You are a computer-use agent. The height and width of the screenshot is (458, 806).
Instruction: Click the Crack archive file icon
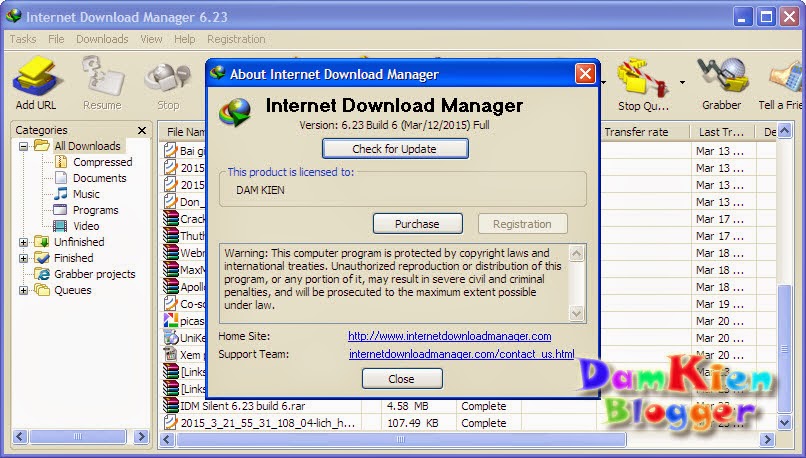click(x=170, y=218)
